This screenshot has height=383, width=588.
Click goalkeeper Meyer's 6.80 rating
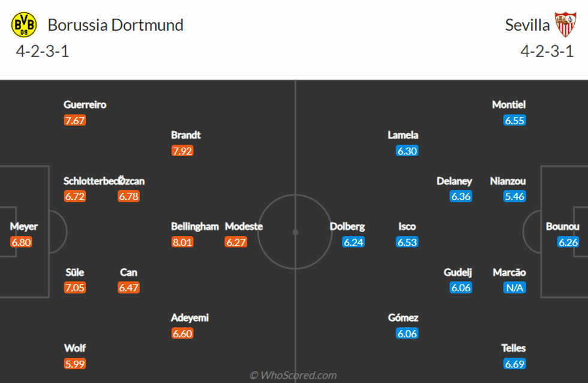click(x=21, y=242)
